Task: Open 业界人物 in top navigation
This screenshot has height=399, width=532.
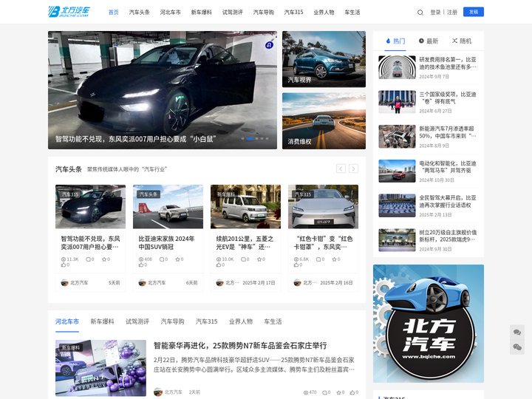Action: [324, 13]
